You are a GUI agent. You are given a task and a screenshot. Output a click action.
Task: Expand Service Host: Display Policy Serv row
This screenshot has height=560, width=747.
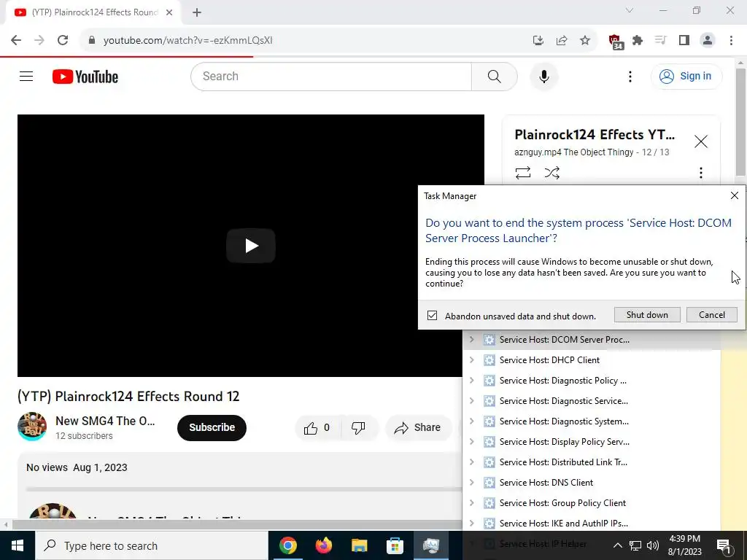pyautogui.click(x=472, y=442)
